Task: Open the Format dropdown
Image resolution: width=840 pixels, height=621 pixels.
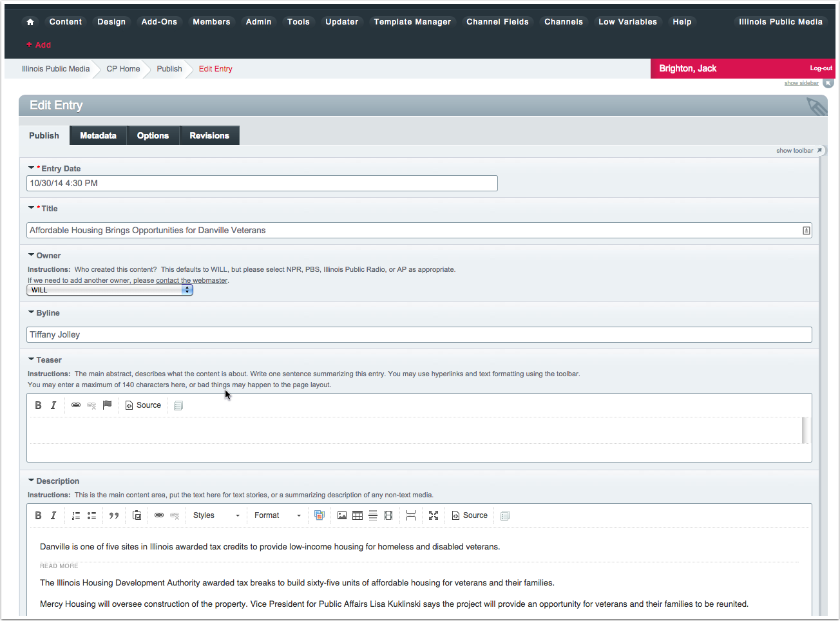Action: (x=278, y=515)
